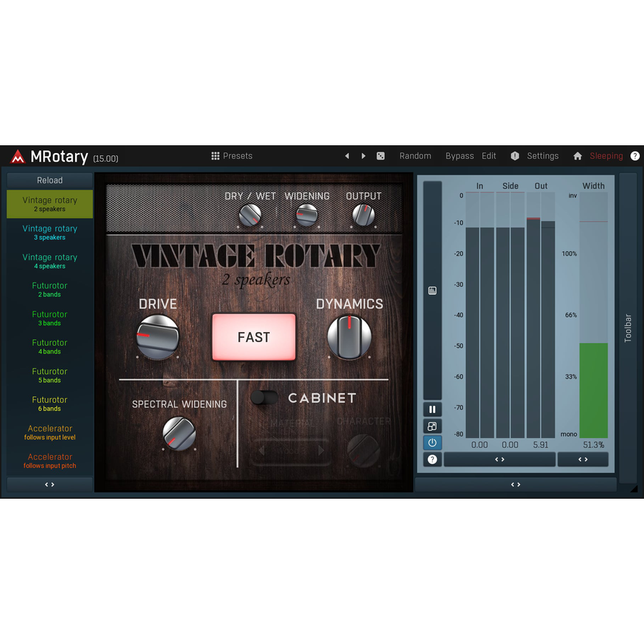The width and height of the screenshot is (644, 644).
Task: Click the cabinet Character knob
Action: 363,451
